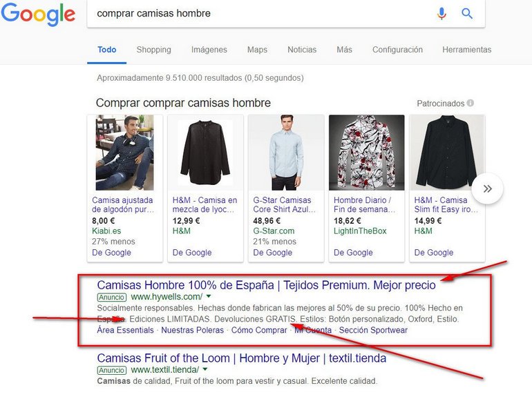Click 'Aproximadamente 9.510.000 resultados' text

pyautogui.click(x=200, y=78)
